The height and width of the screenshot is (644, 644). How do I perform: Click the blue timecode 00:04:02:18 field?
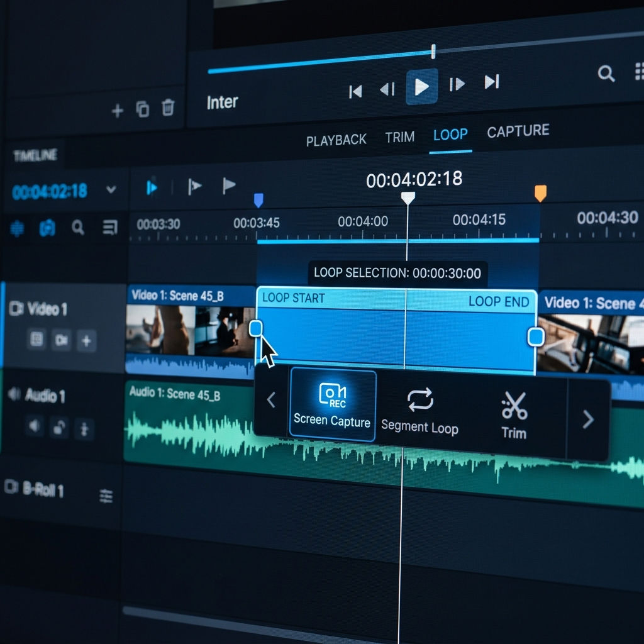pyautogui.click(x=50, y=191)
